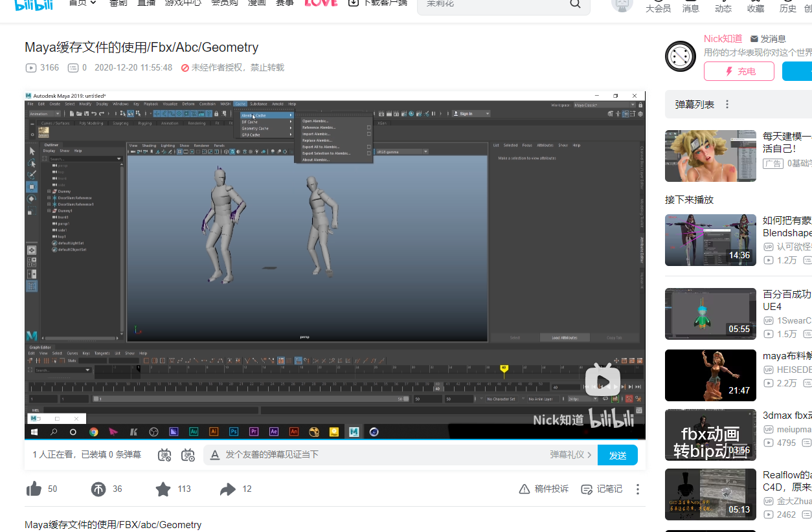Image resolution: width=812 pixels, height=532 pixels.
Task: Click option box next to Export Selection to Alembic
Action: (x=369, y=153)
